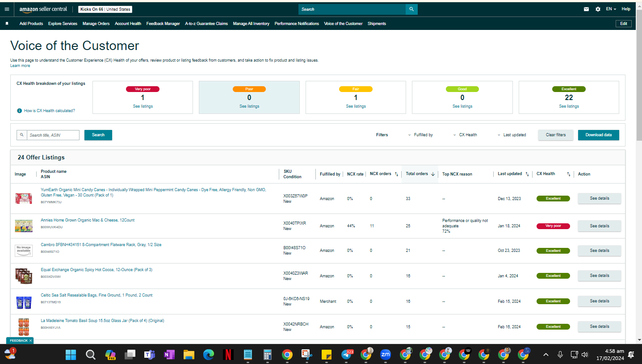Open the messages envelope icon
The image size is (642, 364).
click(587, 9)
